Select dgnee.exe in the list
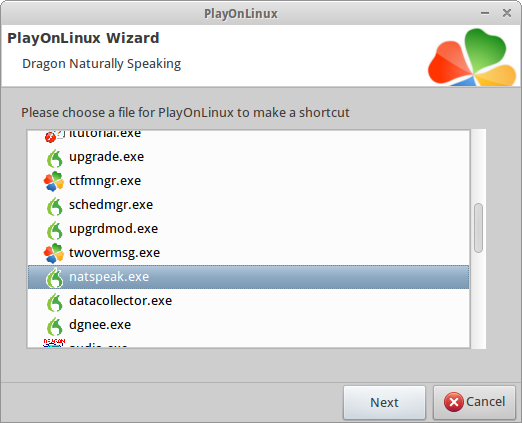Screen dimensions: 522x423 click(248, 325)
